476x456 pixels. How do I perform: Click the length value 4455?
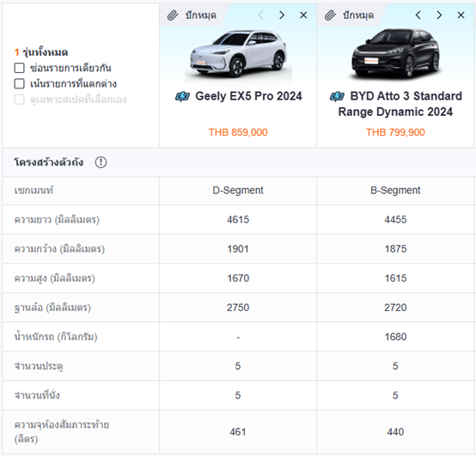tap(395, 219)
